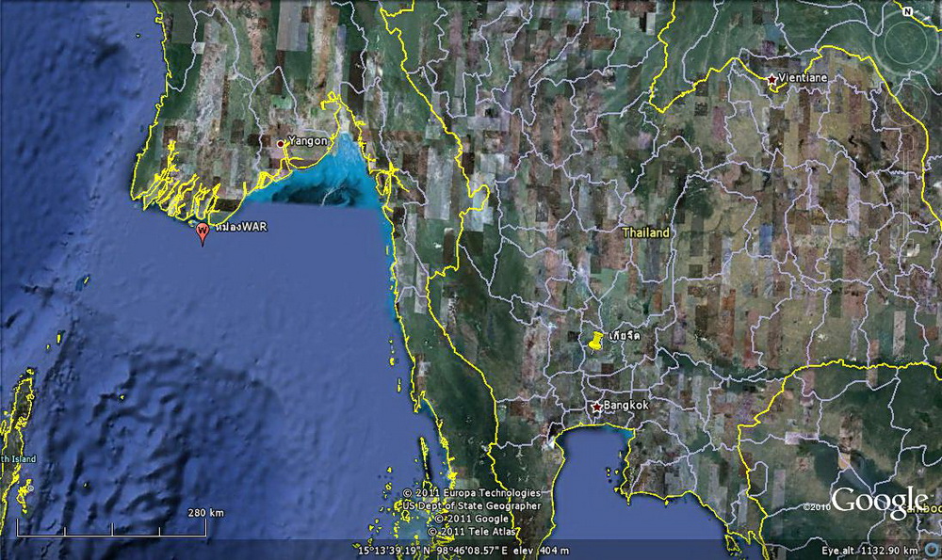942x560 pixels.
Task: Click the Thailand country label
Action: tap(645, 232)
